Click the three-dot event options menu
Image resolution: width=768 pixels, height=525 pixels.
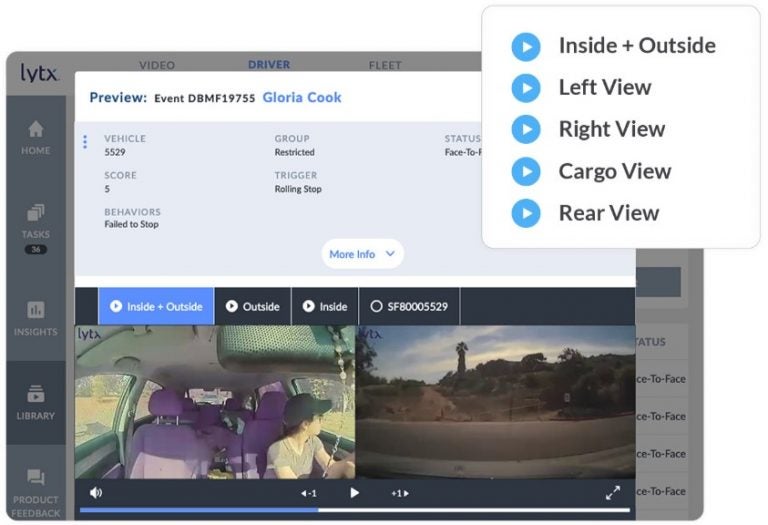coord(85,142)
